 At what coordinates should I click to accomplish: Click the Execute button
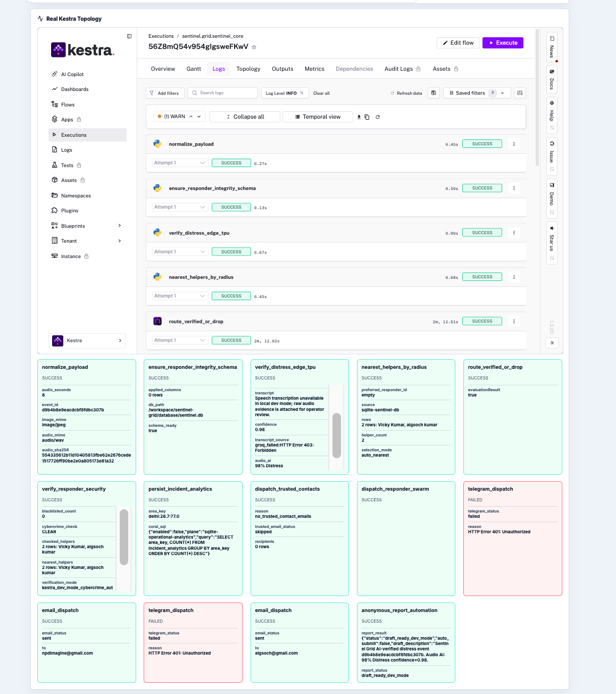[503, 43]
